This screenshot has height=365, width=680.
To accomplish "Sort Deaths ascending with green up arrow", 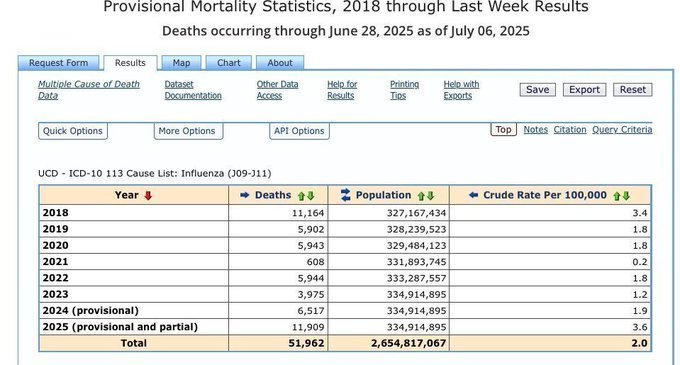I will click(x=301, y=196).
